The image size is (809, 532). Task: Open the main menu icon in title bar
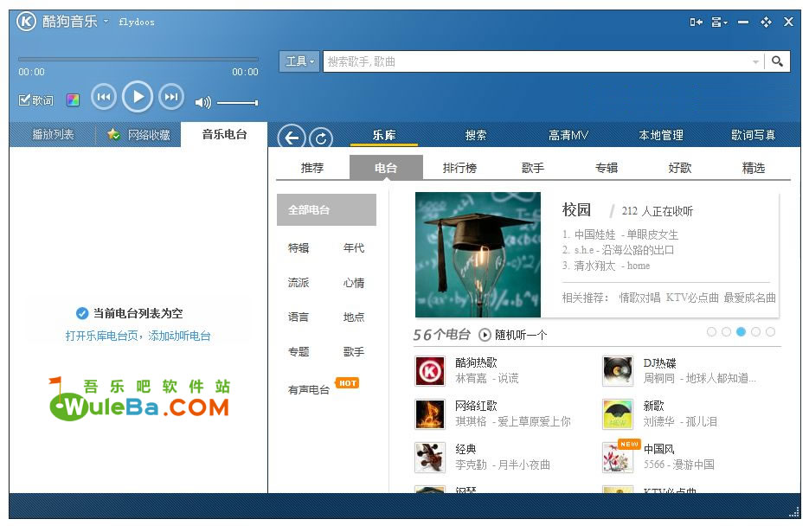click(719, 22)
